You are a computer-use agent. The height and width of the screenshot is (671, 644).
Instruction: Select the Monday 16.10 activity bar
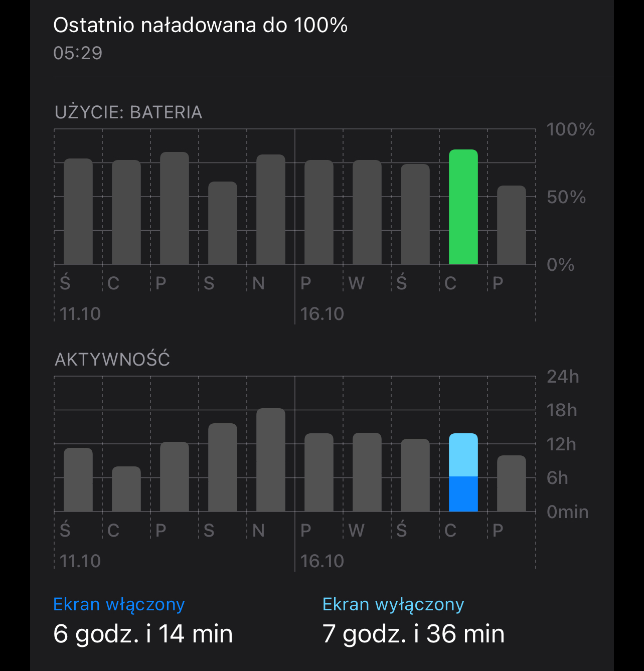[319, 472]
